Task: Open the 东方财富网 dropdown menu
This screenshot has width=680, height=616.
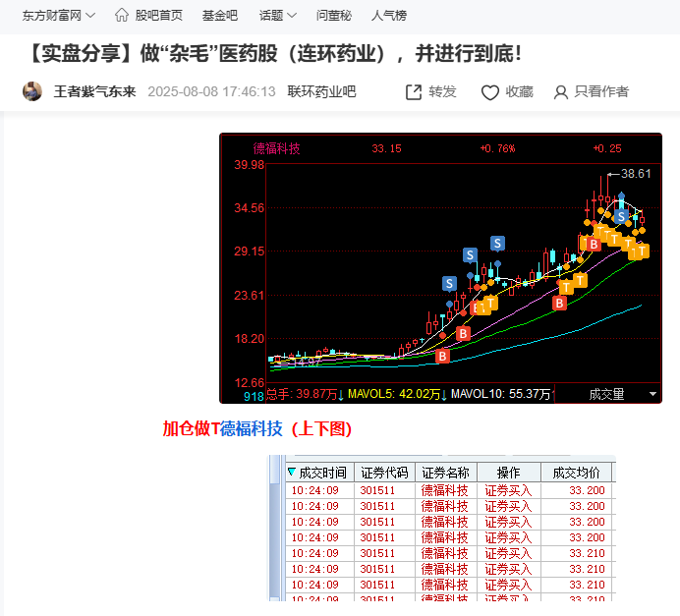Action: point(59,16)
